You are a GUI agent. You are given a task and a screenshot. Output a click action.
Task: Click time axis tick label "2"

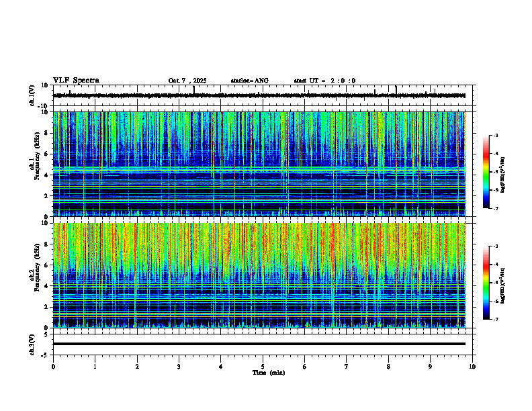tap(137, 367)
